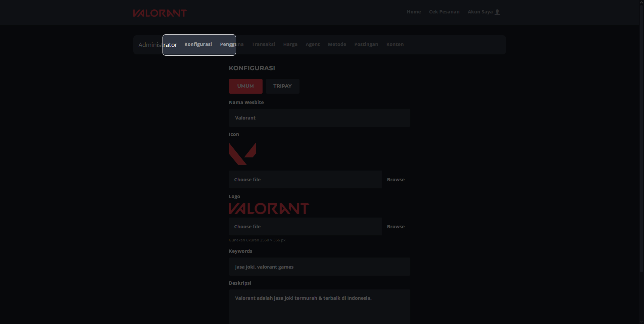Click the current Logo preview image

point(269,209)
